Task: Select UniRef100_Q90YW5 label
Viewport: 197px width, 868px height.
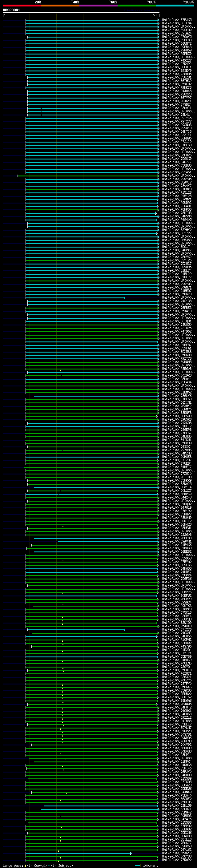Action: [177, 179]
